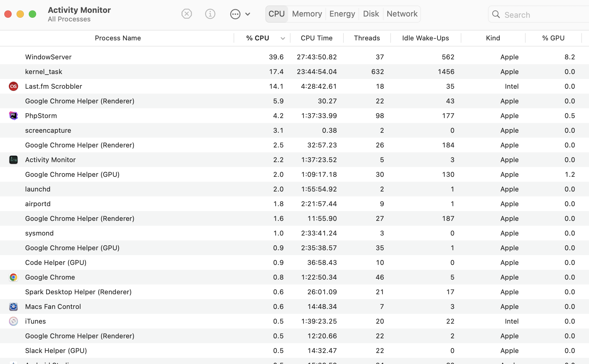
Task: Sort by Threads column header
Action: [x=367, y=38]
